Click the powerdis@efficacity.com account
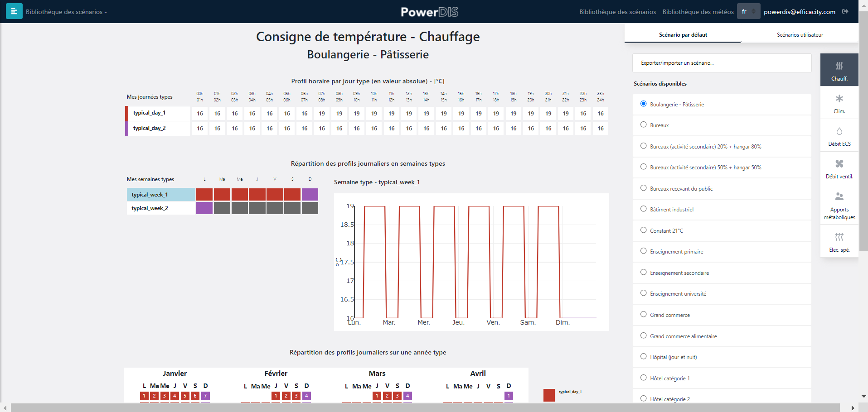The height and width of the screenshot is (412, 868). coord(800,12)
